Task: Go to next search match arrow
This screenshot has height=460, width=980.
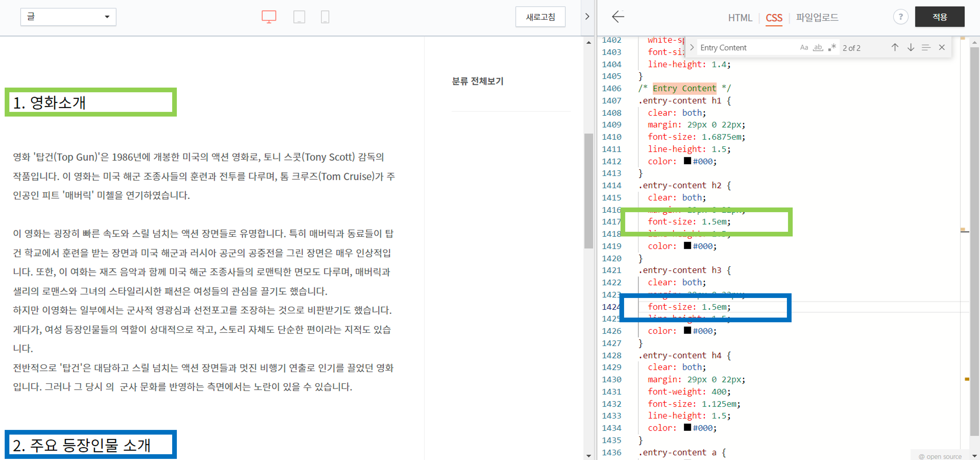Action: [910, 47]
